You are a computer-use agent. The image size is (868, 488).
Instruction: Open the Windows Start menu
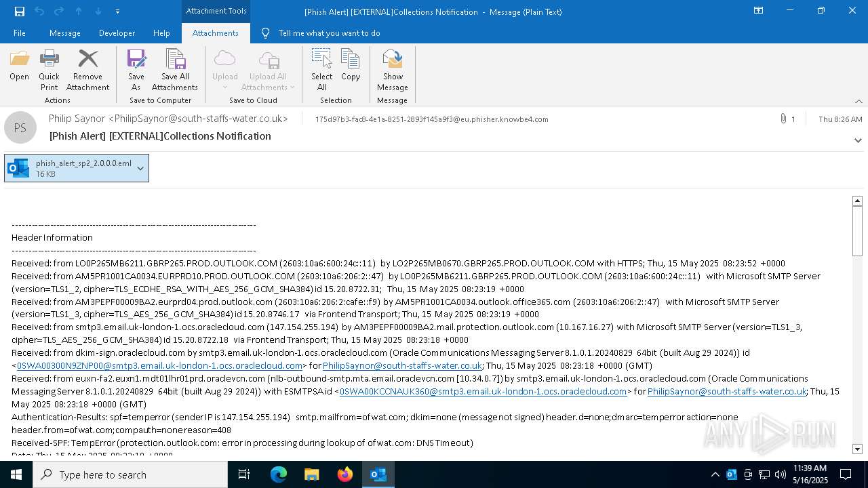pyautogui.click(x=16, y=474)
